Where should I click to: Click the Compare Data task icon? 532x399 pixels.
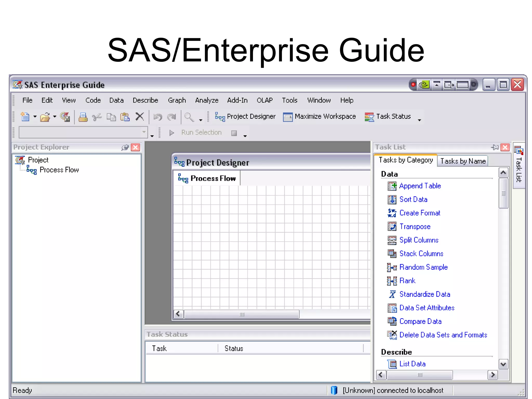pyautogui.click(x=392, y=321)
